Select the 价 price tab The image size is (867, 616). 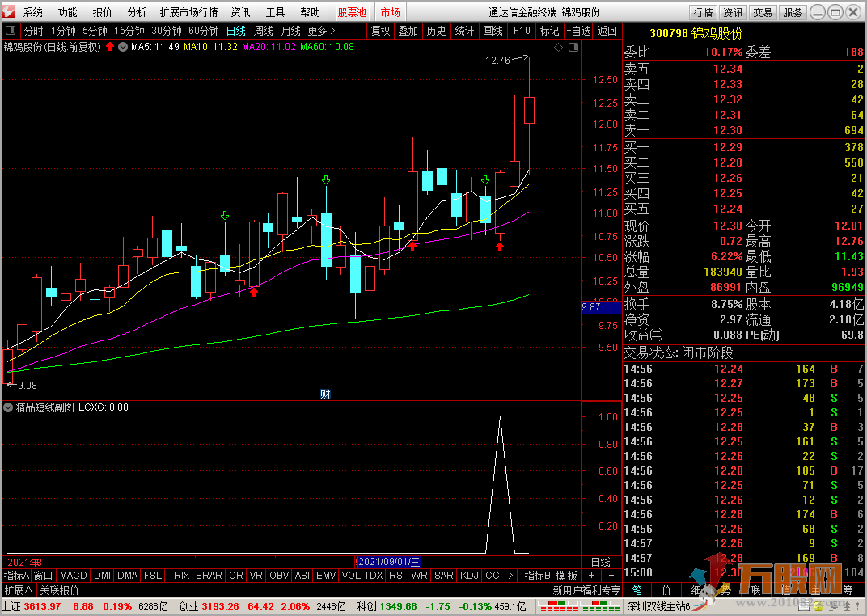(666, 591)
